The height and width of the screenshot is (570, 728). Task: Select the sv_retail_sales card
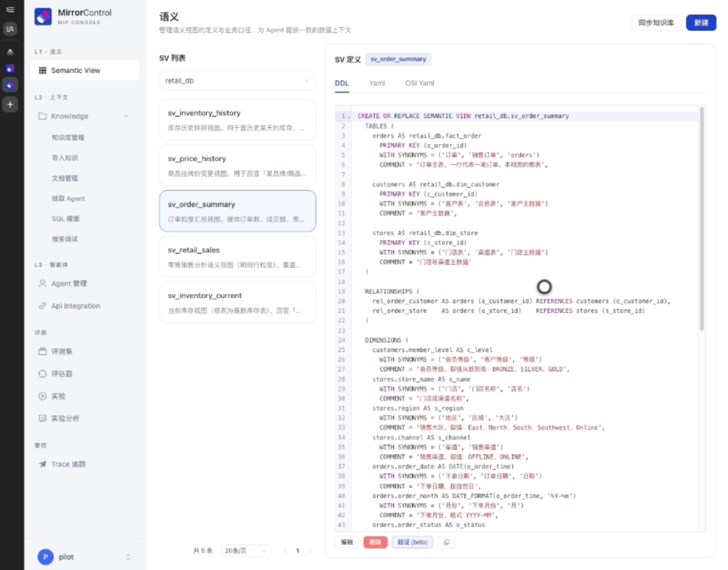point(237,256)
